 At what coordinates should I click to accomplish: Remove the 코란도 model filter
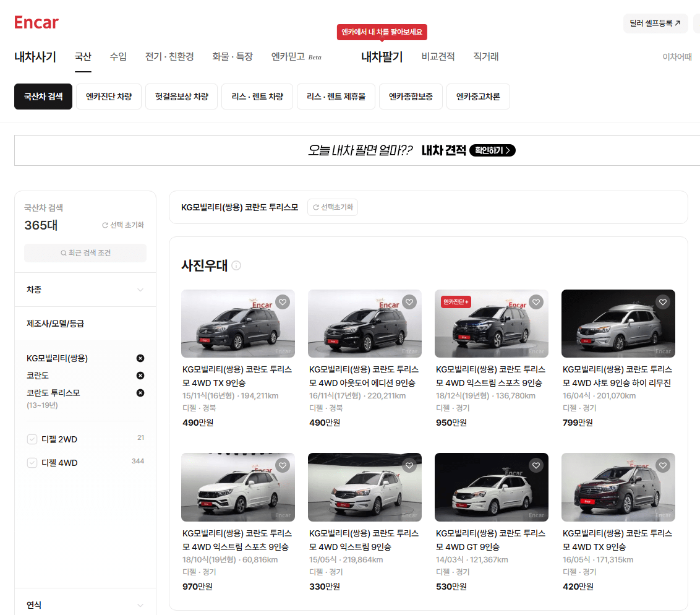(140, 376)
